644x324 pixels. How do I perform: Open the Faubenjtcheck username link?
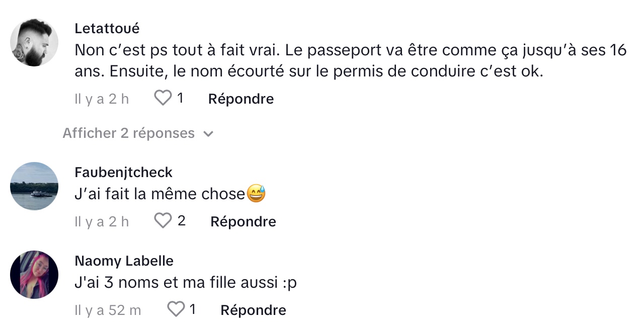click(x=123, y=172)
